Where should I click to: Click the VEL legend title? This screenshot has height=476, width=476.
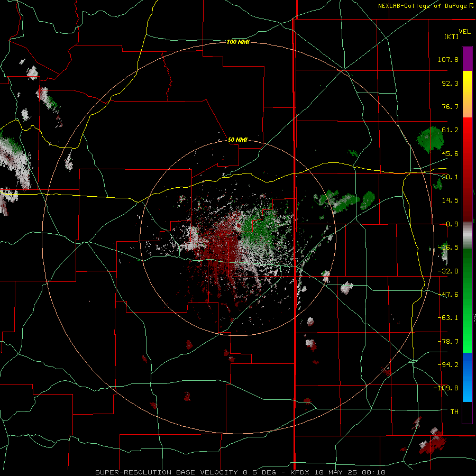click(464, 32)
